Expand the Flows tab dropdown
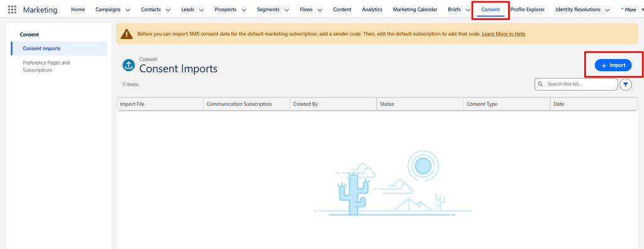 click(x=320, y=10)
